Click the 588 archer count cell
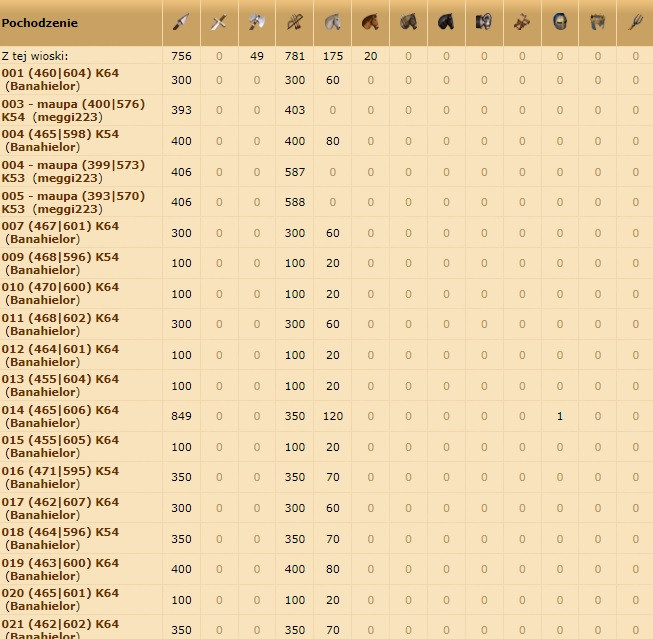 coord(295,202)
